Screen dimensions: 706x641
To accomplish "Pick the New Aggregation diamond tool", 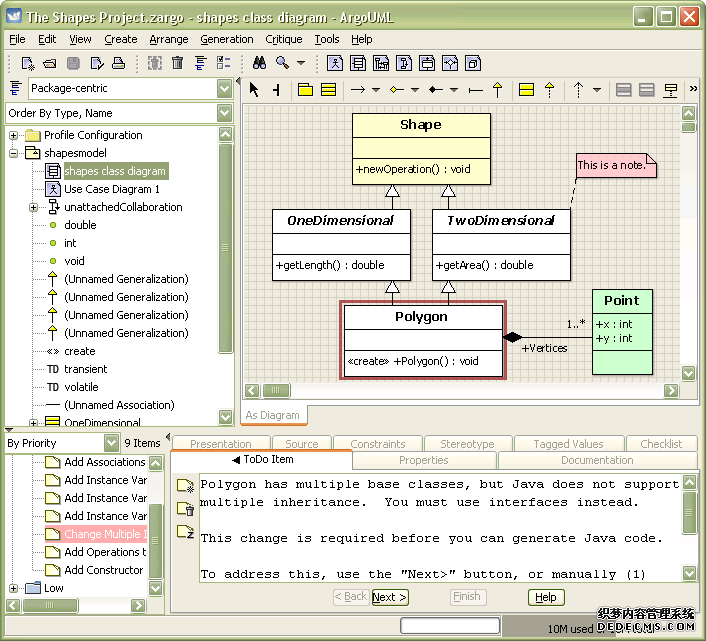I will (x=397, y=90).
